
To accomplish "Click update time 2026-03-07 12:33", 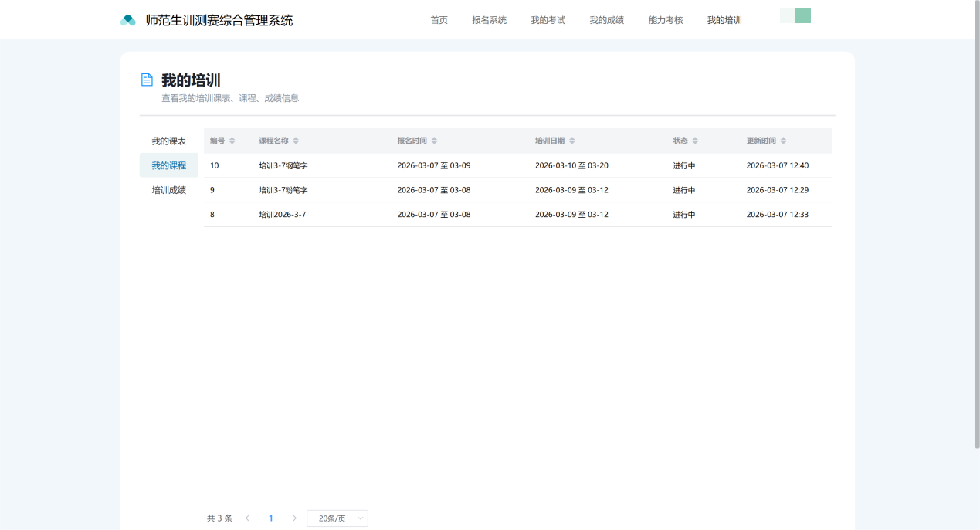I will 778,215.
